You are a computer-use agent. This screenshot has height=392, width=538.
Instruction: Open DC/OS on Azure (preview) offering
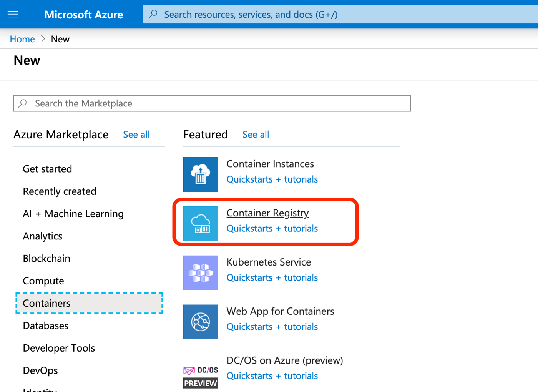(x=285, y=361)
